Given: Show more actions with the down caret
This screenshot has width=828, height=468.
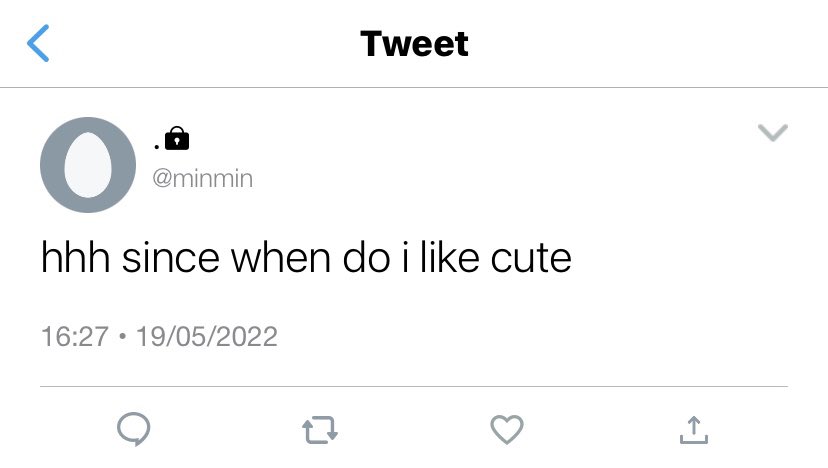Looking at the screenshot, I should pos(773,133).
